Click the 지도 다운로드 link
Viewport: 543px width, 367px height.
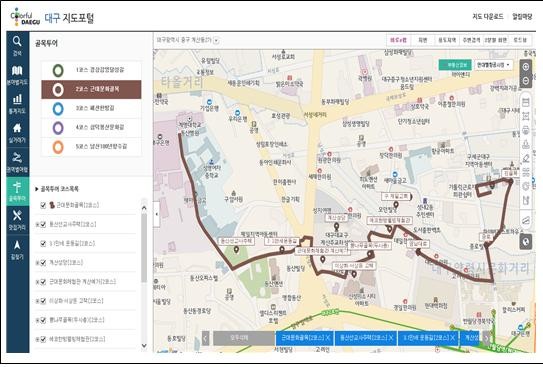(488, 17)
